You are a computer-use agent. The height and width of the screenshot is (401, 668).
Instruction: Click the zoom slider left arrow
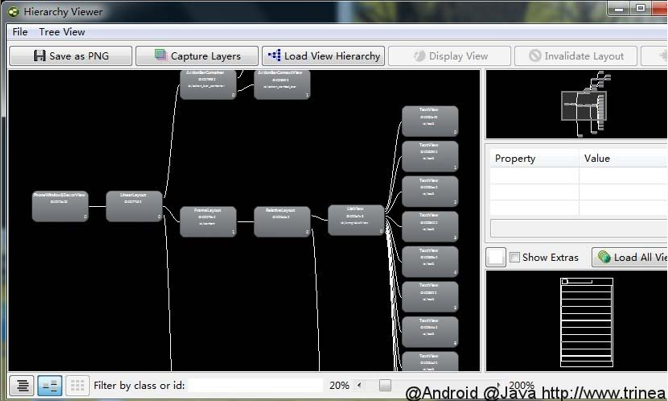[360, 385]
